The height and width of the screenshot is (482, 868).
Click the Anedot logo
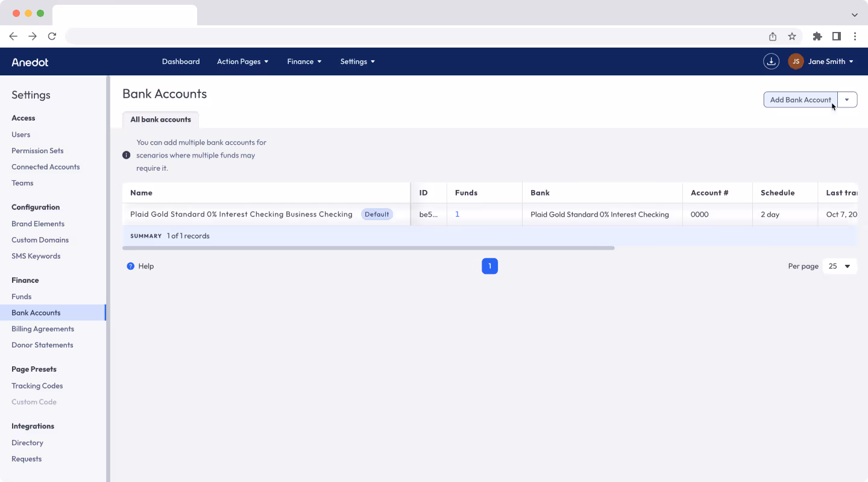[x=30, y=62]
